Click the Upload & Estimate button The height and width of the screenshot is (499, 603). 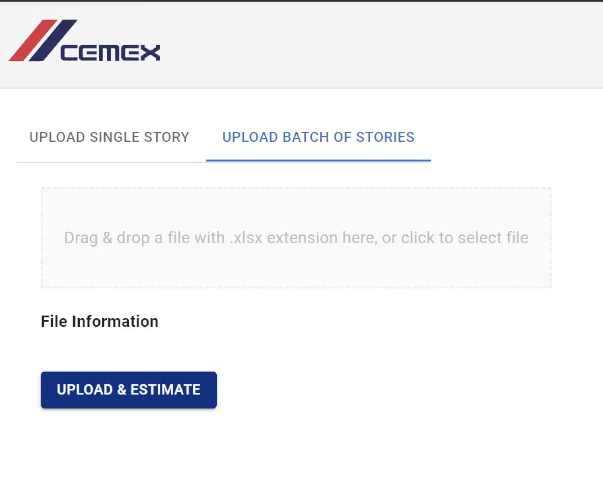click(x=129, y=390)
